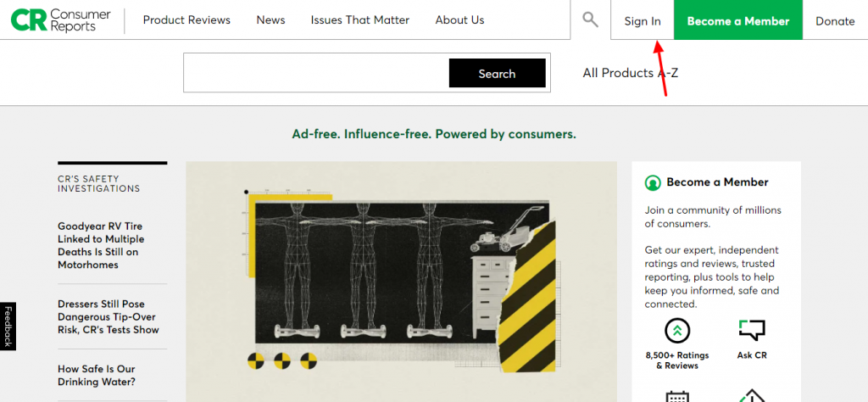Screen dimensions: 868x402
Task: Open Dressers Still Pose Tip-Over Risk article
Action: [x=108, y=316]
